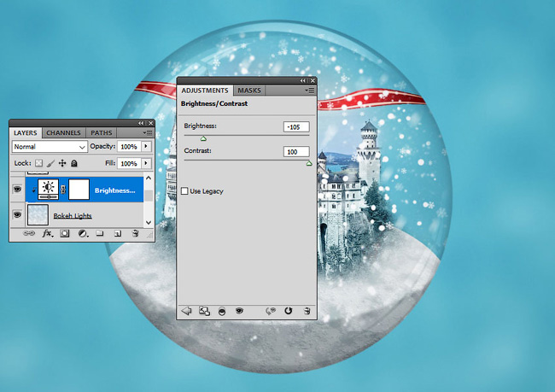Open the Opacity slider flyout arrow
The image size is (555, 392).
click(x=146, y=146)
